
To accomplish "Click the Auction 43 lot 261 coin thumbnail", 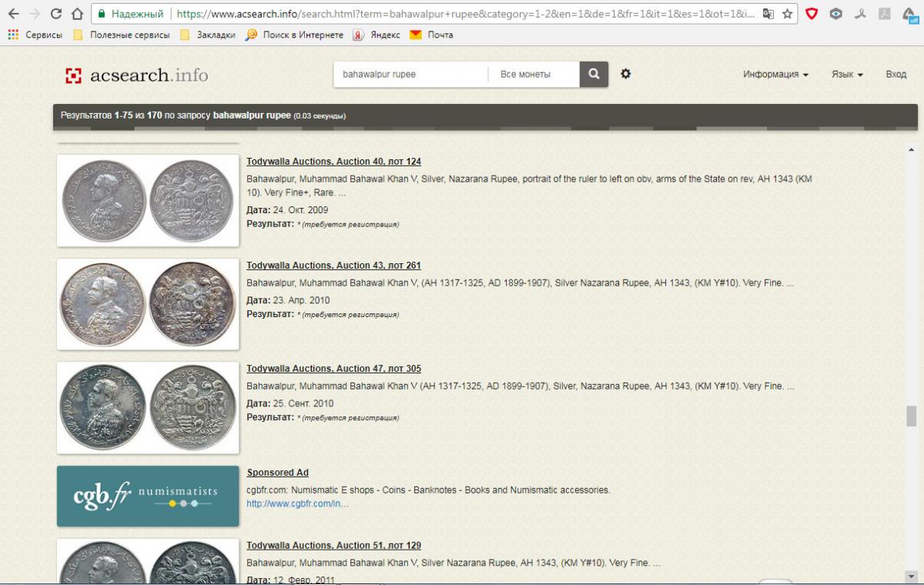I will pyautogui.click(x=148, y=304).
